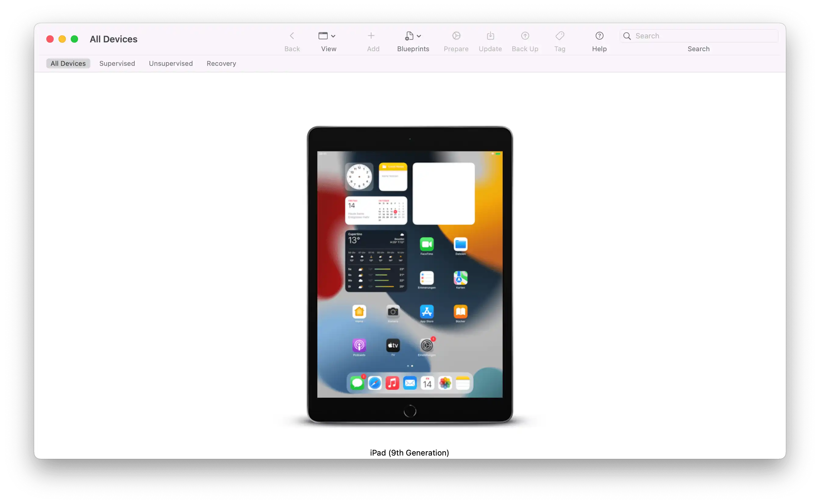The width and height of the screenshot is (820, 504).
Task: Click into the Search field
Action: (704, 36)
